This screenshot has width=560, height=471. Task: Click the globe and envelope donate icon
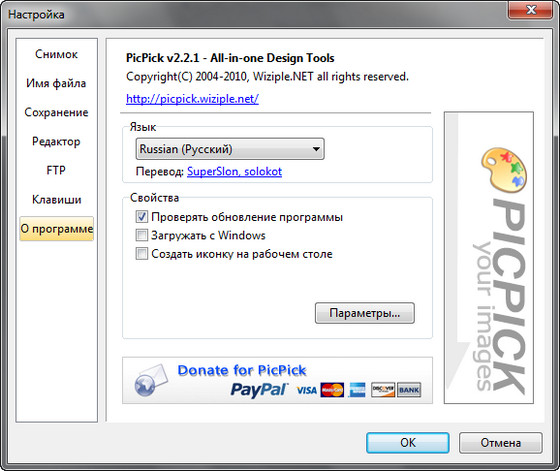(x=151, y=381)
